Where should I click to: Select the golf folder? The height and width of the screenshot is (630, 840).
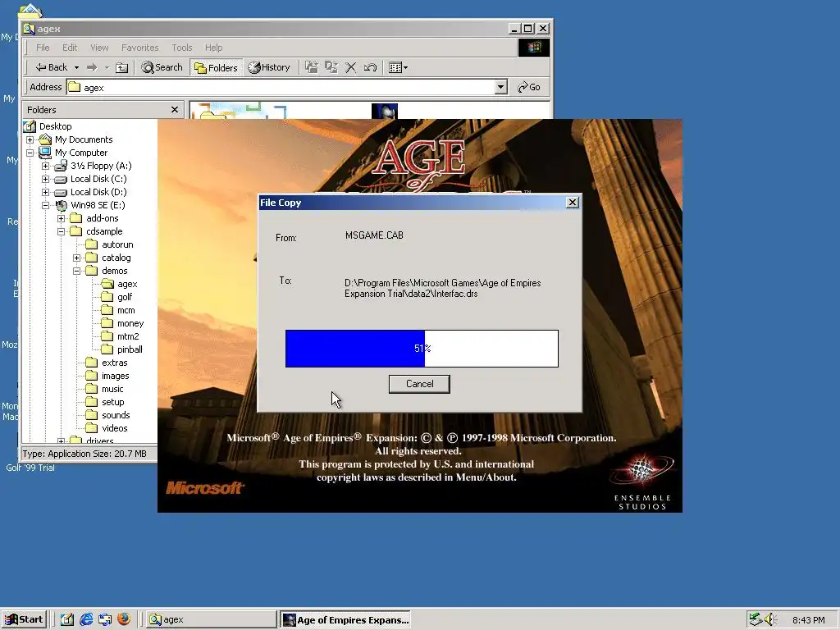125,297
